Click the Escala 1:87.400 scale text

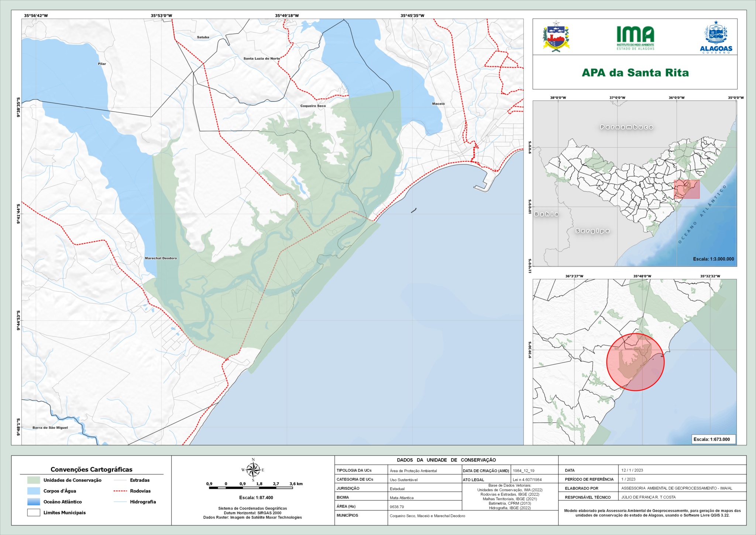[256, 498]
